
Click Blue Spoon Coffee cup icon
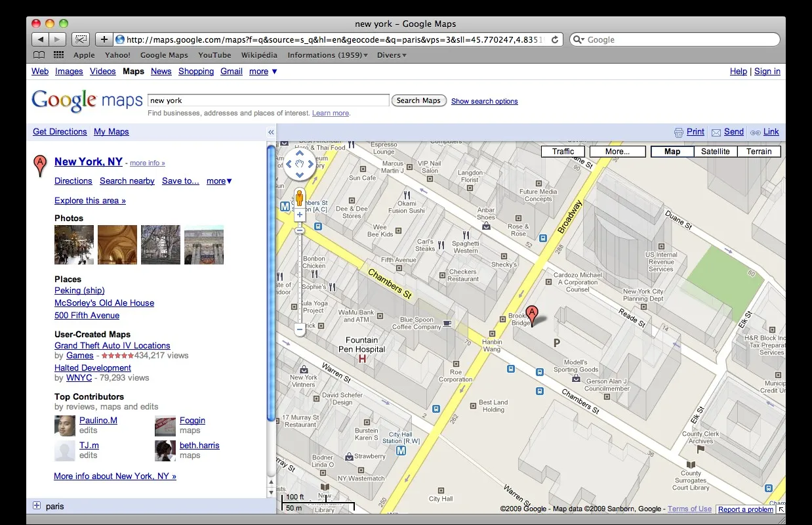pyautogui.click(x=447, y=323)
